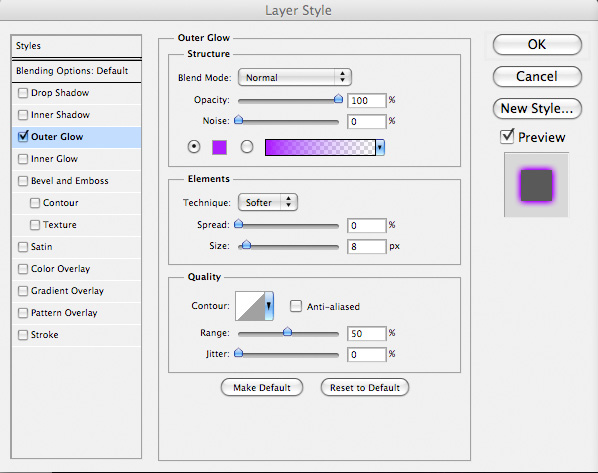Enable the Stroke checkbox
The width and height of the screenshot is (598, 473).
tap(23, 335)
